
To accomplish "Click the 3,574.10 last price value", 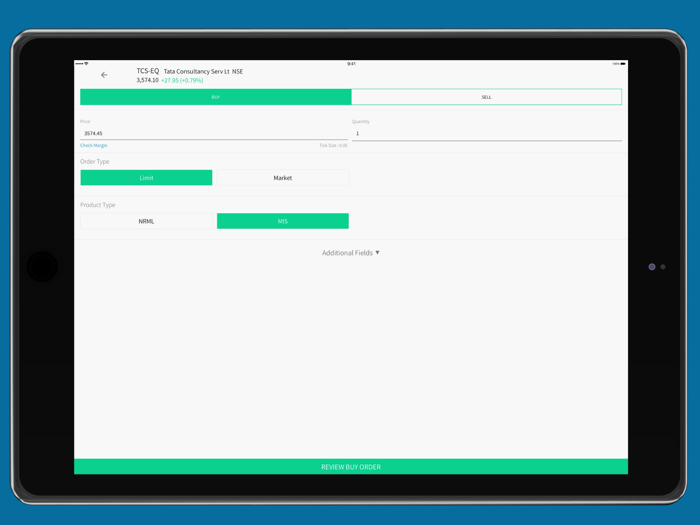I will [x=147, y=80].
